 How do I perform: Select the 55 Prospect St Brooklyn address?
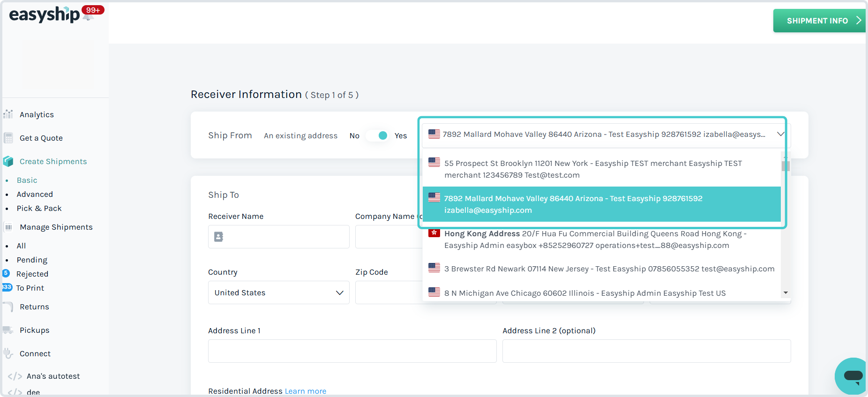(x=593, y=169)
